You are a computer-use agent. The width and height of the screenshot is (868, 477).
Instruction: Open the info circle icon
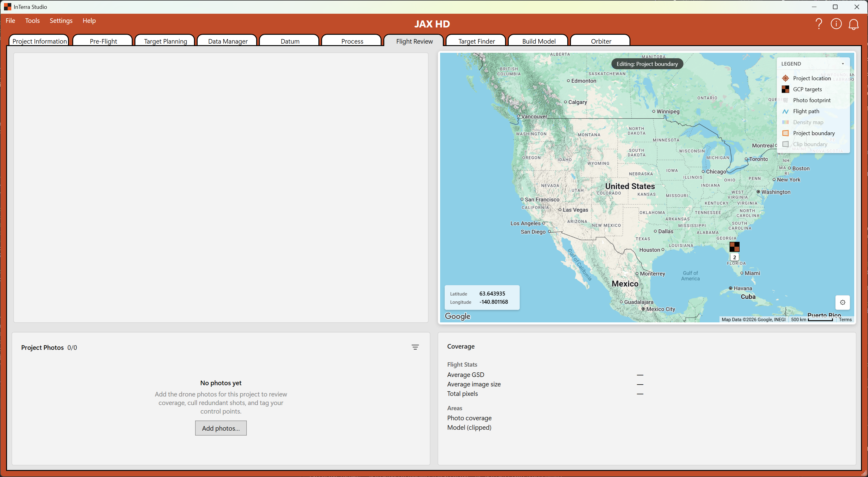point(836,24)
